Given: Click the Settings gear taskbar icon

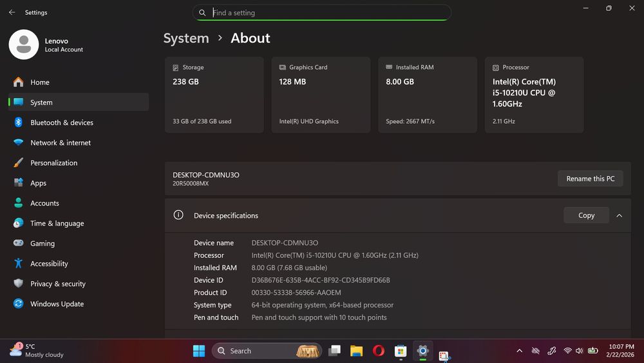Looking at the screenshot, I should pyautogui.click(x=422, y=351).
